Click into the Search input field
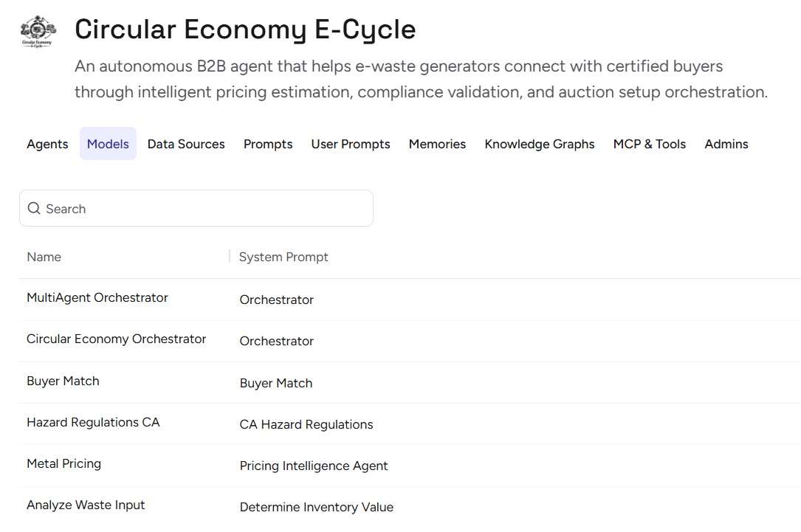 (207, 209)
